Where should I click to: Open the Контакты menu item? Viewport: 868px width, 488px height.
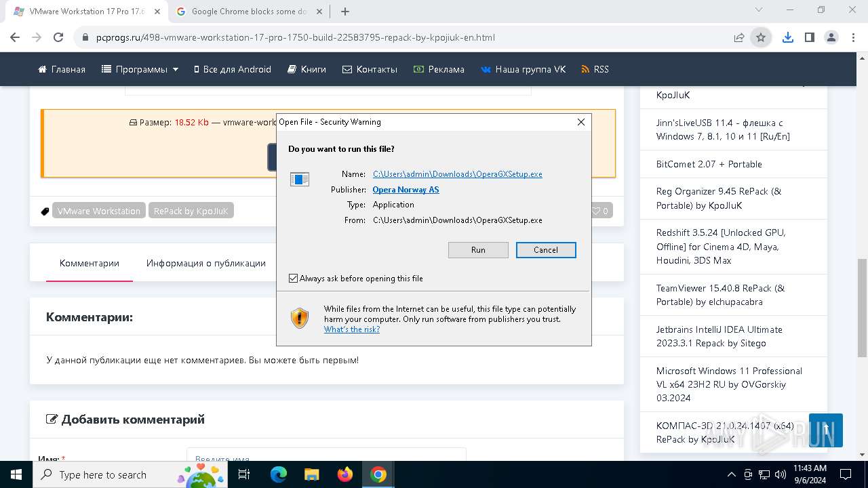point(370,69)
